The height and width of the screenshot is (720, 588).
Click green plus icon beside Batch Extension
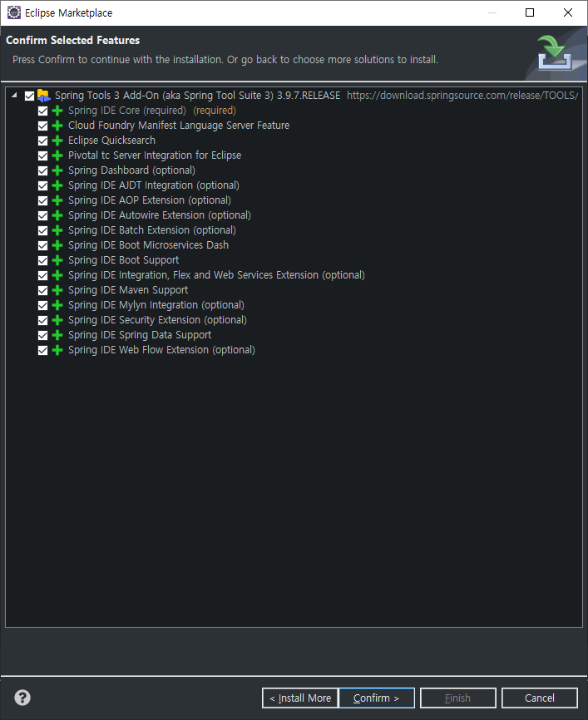57,230
